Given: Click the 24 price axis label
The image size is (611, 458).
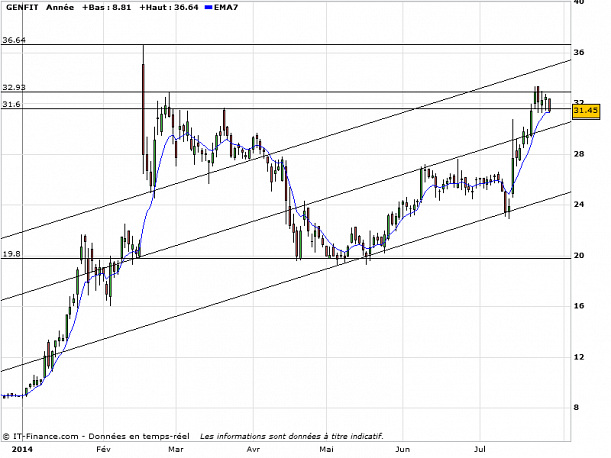Looking at the screenshot, I should [x=579, y=204].
